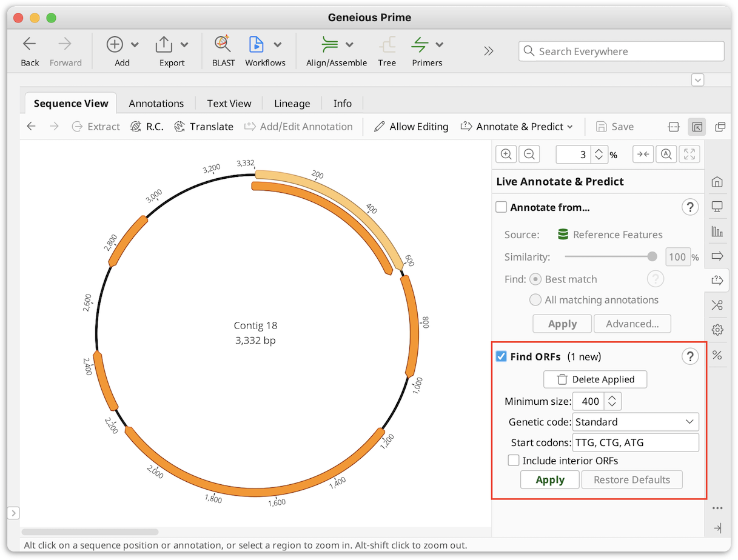Click the Export icon

coord(164,44)
